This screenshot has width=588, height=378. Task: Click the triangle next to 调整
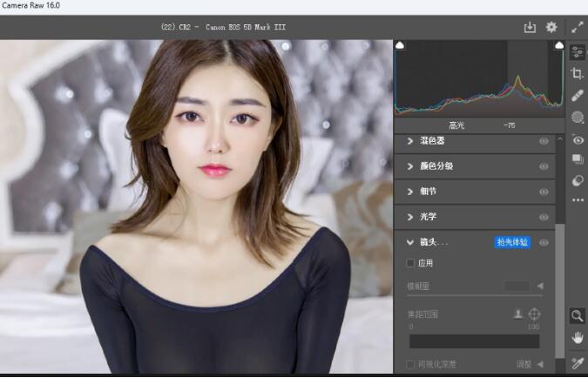point(540,364)
